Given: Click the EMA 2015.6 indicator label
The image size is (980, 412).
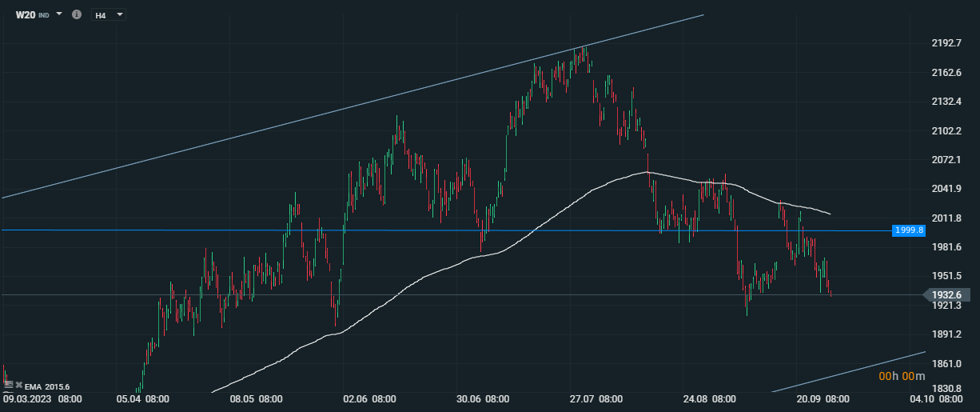Looking at the screenshot, I should pos(47,386).
